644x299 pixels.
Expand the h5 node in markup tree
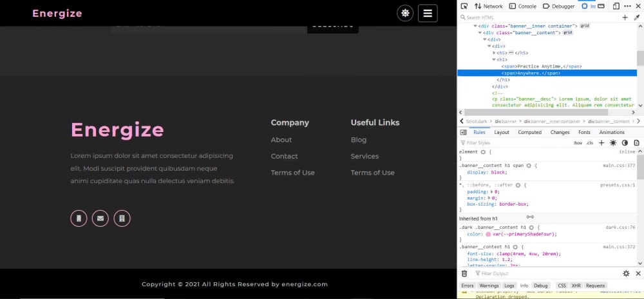(494, 53)
